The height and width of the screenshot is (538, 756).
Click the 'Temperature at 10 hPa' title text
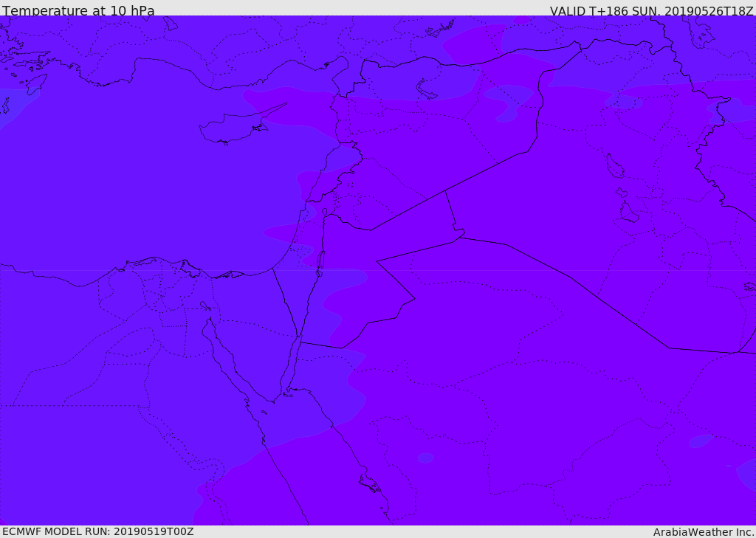click(x=78, y=10)
